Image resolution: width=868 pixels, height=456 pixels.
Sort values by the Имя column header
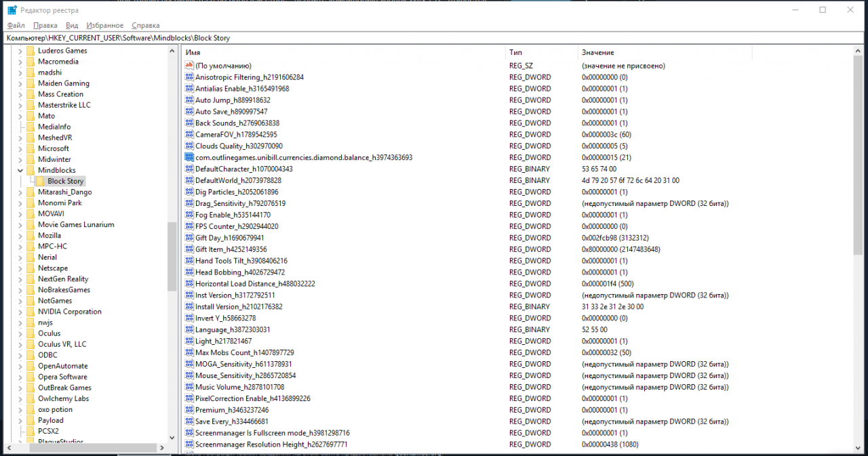pyautogui.click(x=344, y=52)
